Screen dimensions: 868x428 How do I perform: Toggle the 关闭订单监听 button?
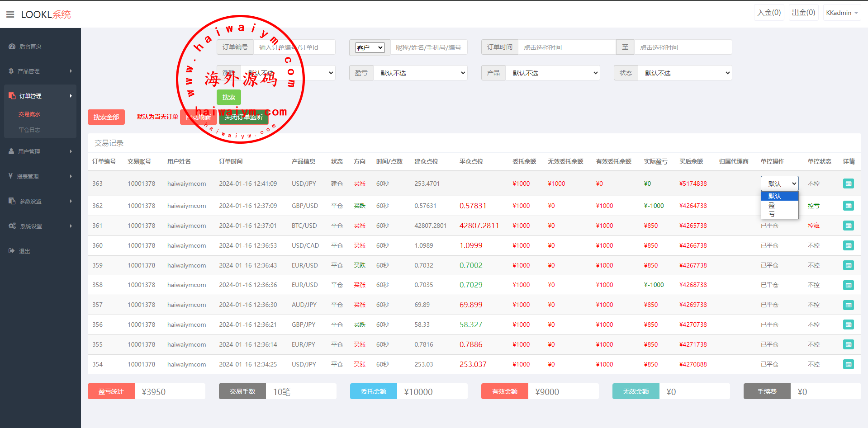pos(243,118)
